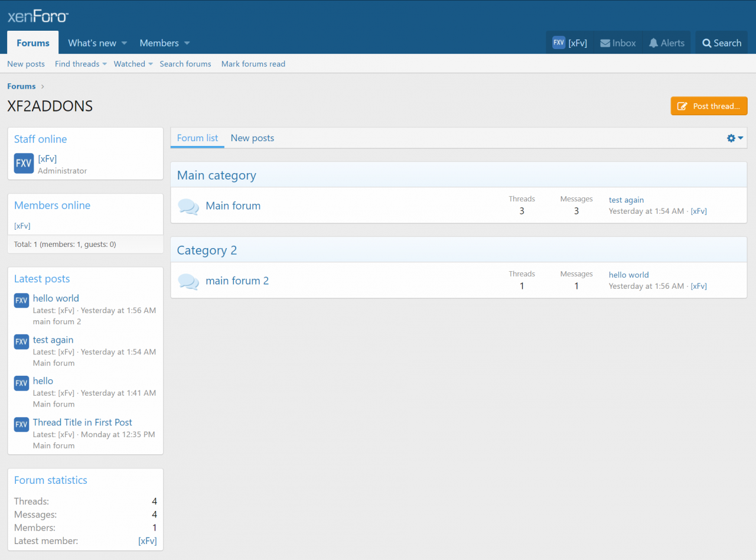Click Latest member [xFv] in Forum statistics
Viewport: 756px width, 560px height.
click(x=148, y=541)
